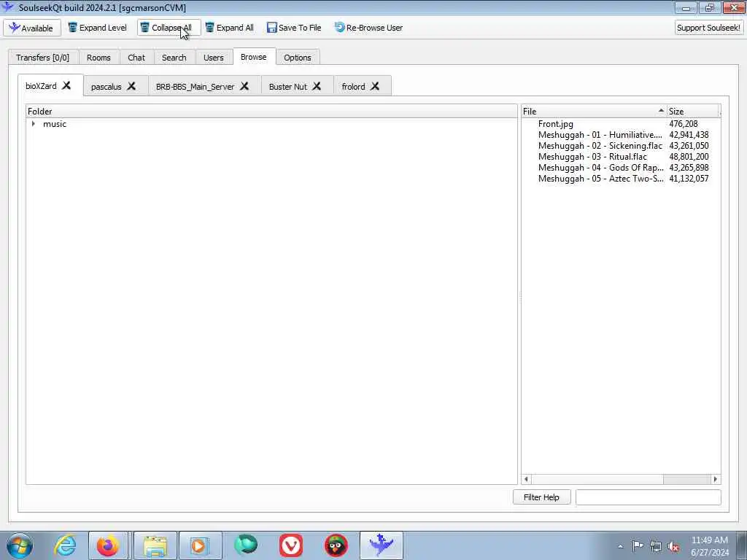Screen dimensions: 747x560
Task: Click Expand All in the toolbar
Action: point(230,28)
